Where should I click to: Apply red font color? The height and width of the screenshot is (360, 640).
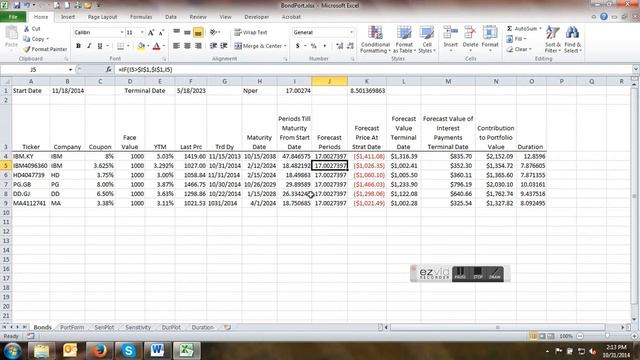click(156, 46)
